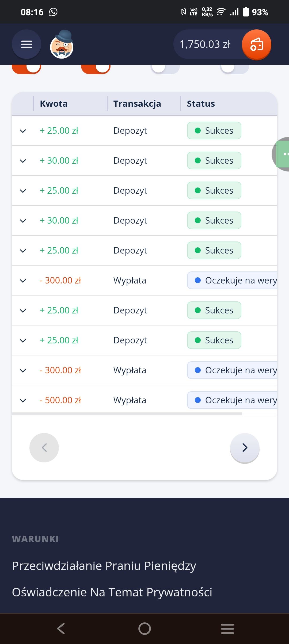Expand the first 25.00 zł deposit row
Image resolution: width=289 pixels, height=644 pixels.
(23, 131)
